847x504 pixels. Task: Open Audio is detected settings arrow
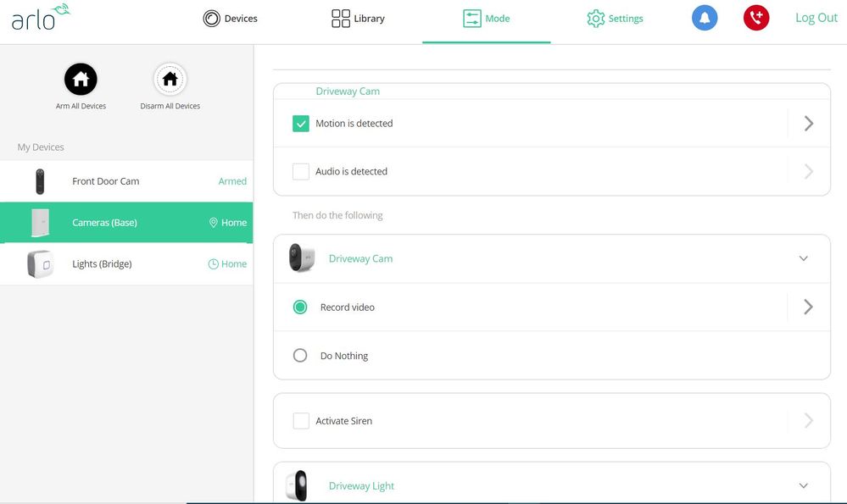tap(809, 172)
